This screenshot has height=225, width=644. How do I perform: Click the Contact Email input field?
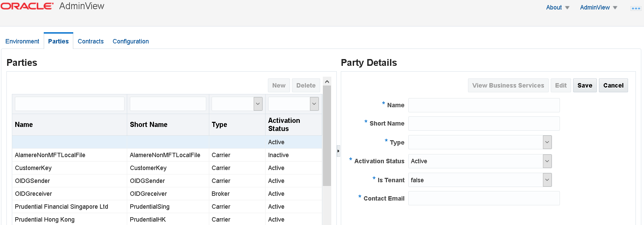point(484,198)
